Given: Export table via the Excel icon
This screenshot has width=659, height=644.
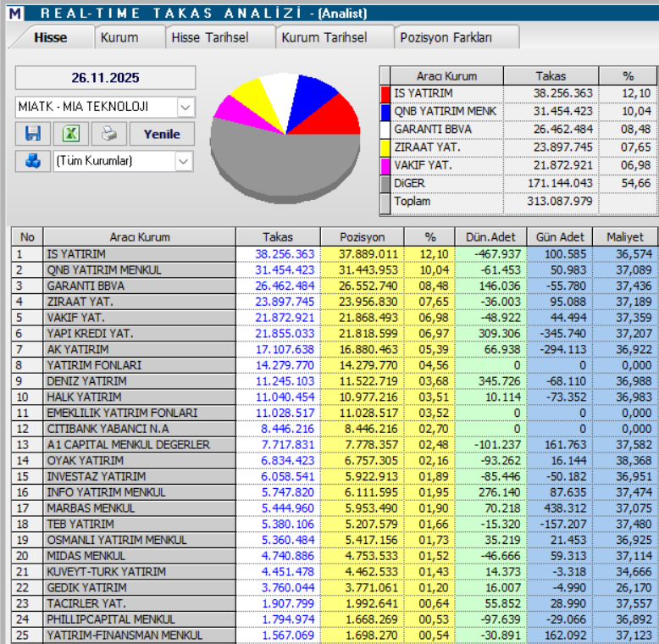Looking at the screenshot, I should (x=71, y=134).
